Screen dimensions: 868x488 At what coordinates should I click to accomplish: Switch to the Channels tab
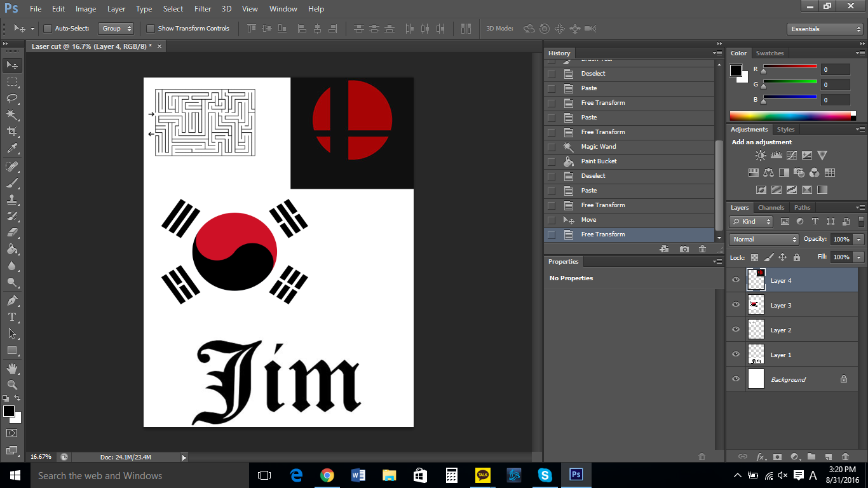pos(771,208)
